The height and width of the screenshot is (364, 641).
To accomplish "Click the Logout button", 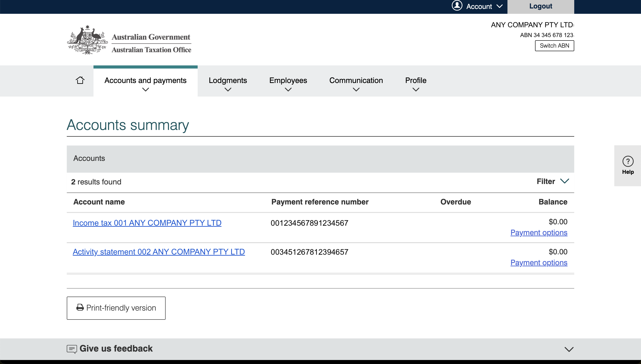I will tap(540, 6).
